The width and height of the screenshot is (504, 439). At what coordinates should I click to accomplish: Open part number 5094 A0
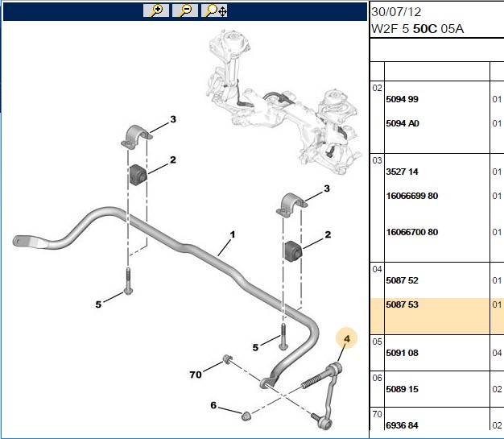pos(403,123)
